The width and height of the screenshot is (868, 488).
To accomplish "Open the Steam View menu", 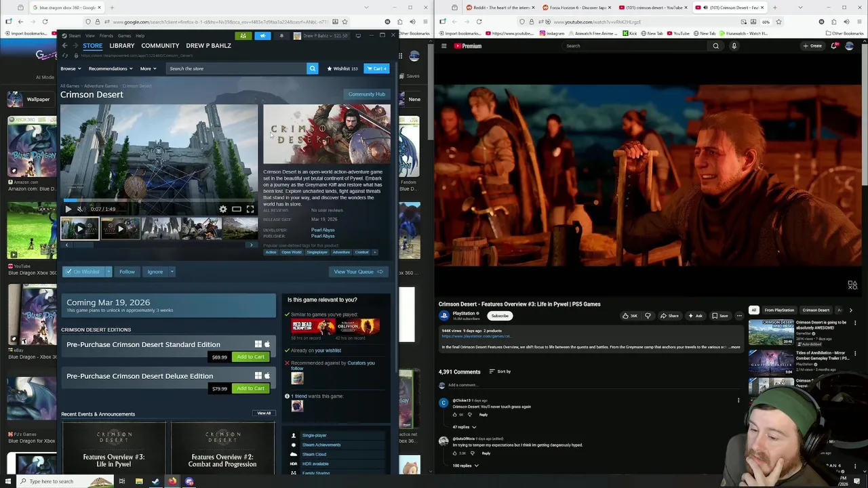I will [x=89, y=35].
